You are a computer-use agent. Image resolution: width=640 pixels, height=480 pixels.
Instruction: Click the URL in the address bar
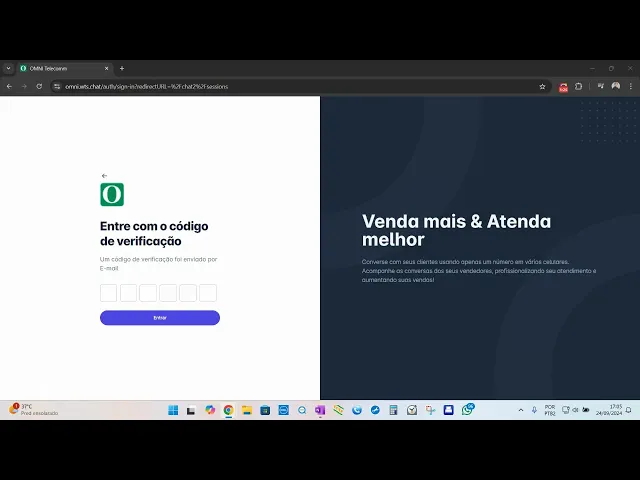(147, 87)
